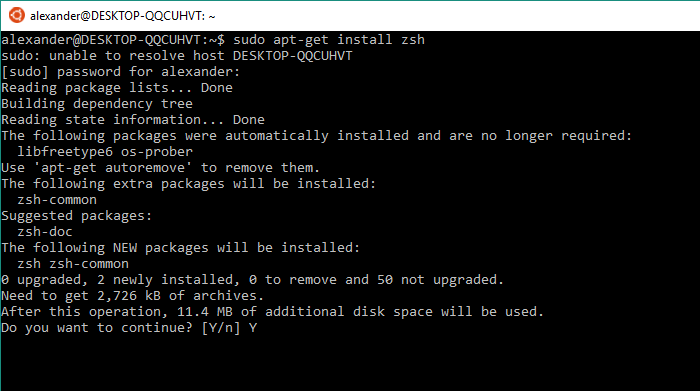Click the Ubuntu logo in title bar
Screen dimensions: 700x391
[x=17, y=15]
